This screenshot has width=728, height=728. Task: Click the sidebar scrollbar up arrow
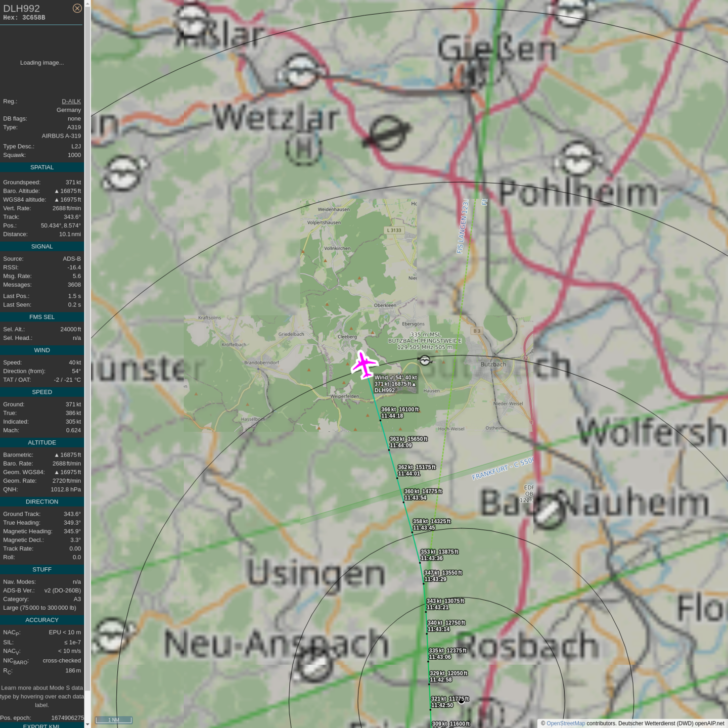pos(87,3)
